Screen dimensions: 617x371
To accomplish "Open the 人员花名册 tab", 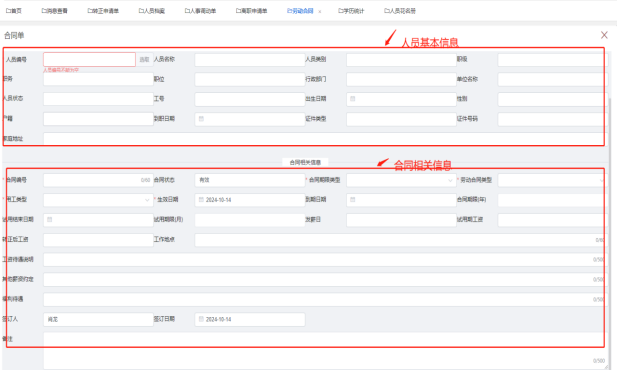I will click(x=400, y=11).
